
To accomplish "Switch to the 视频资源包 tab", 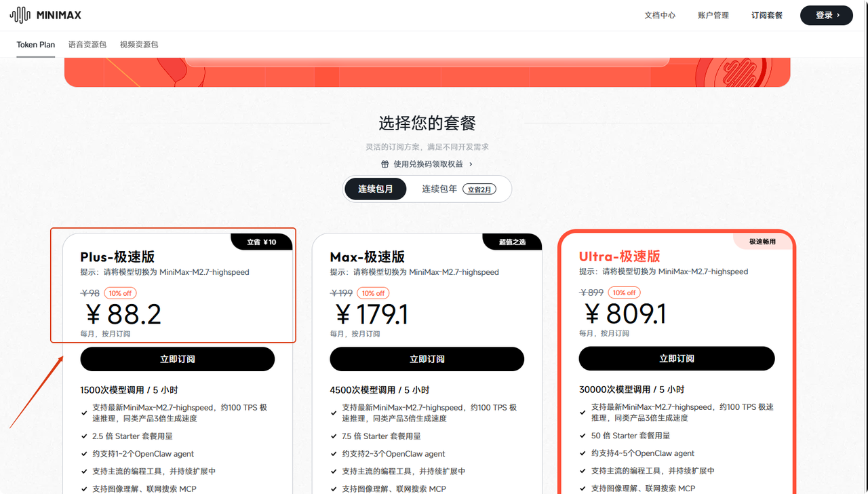I will click(x=139, y=45).
